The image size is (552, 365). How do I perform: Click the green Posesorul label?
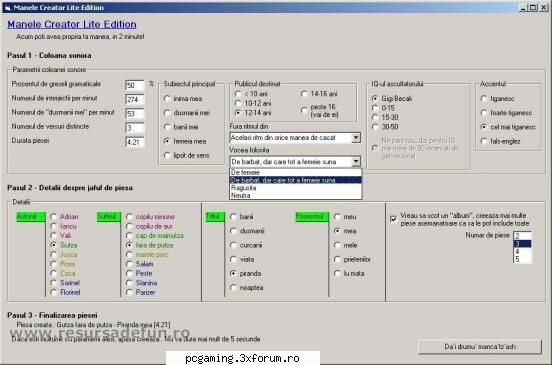coord(312,216)
